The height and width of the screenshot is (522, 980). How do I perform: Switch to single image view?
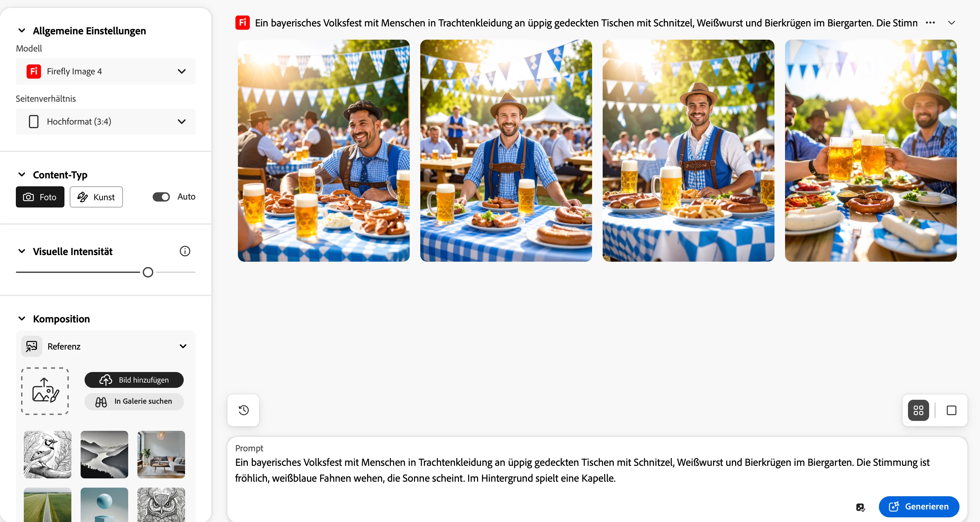coord(951,410)
